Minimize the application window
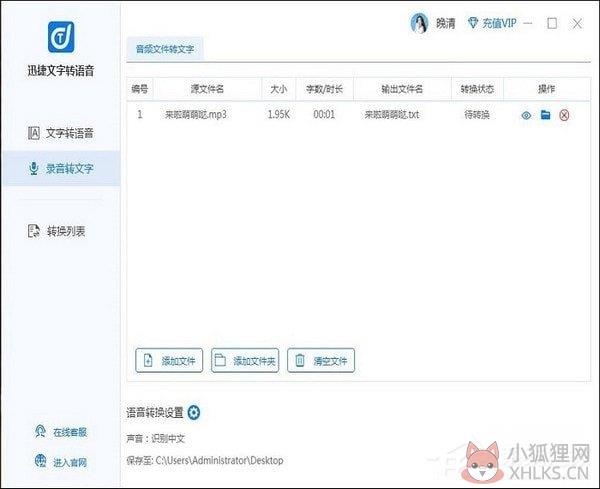The width and height of the screenshot is (600, 489). pyautogui.click(x=528, y=23)
